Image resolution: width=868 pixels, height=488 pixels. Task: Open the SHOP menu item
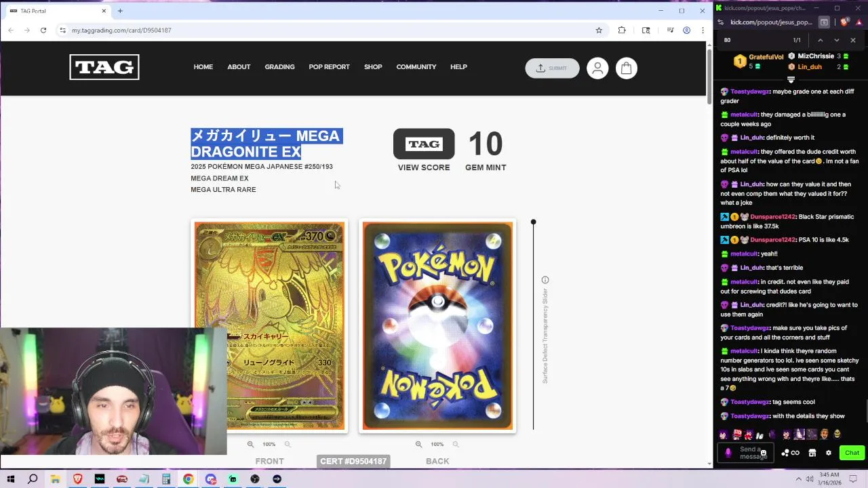[373, 67]
